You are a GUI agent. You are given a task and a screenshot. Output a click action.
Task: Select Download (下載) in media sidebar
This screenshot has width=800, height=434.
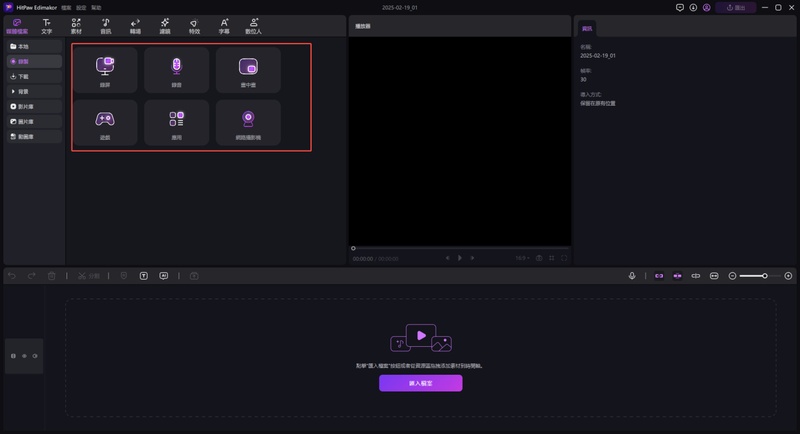34,76
